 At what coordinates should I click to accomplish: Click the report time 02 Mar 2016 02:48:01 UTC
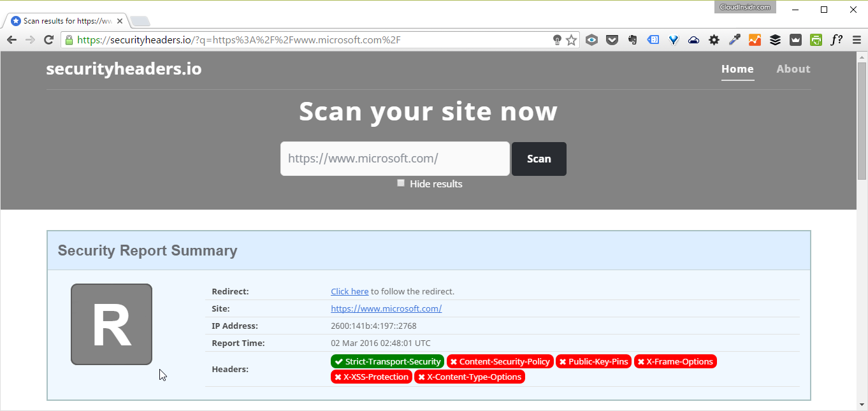(380, 343)
